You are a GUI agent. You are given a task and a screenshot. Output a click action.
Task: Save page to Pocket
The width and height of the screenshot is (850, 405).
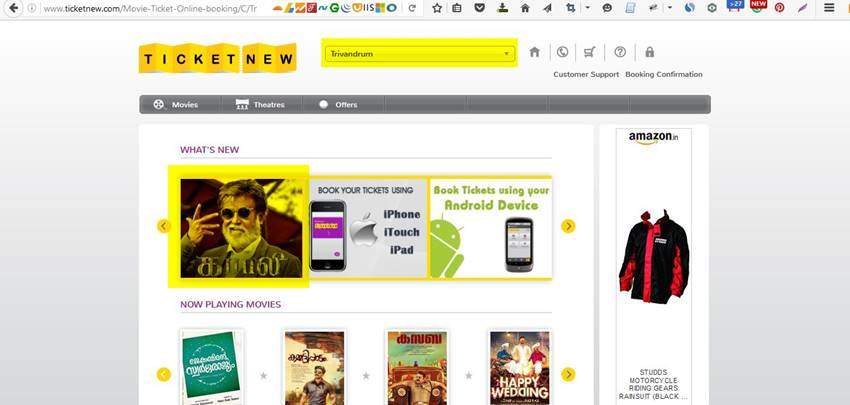pos(479,8)
